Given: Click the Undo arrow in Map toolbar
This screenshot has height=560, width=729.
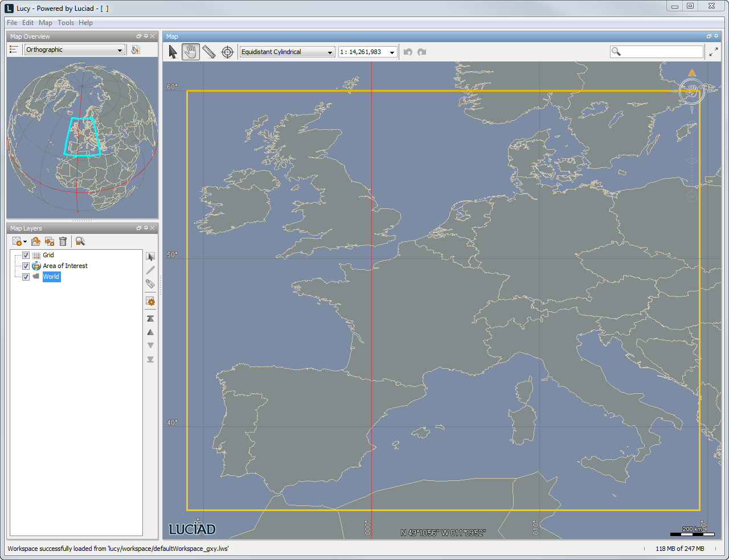Looking at the screenshot, I should [x=408, y=52].
